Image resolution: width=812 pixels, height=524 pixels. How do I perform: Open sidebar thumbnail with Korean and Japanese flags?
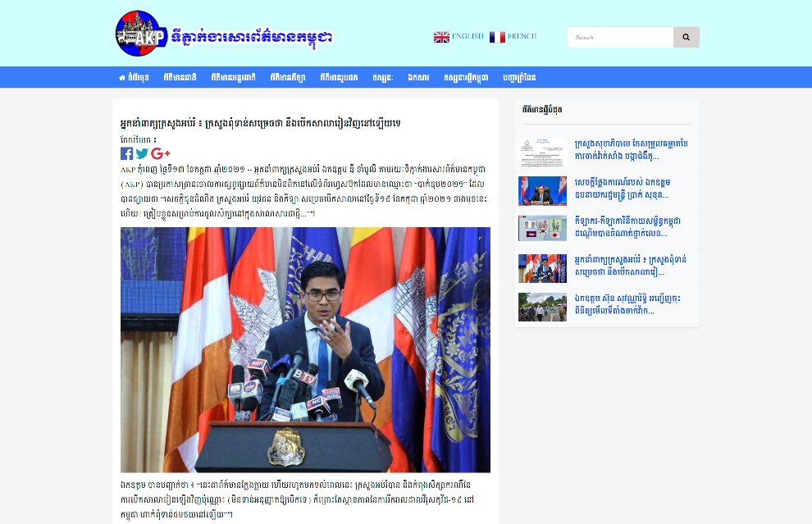point(542,228)
